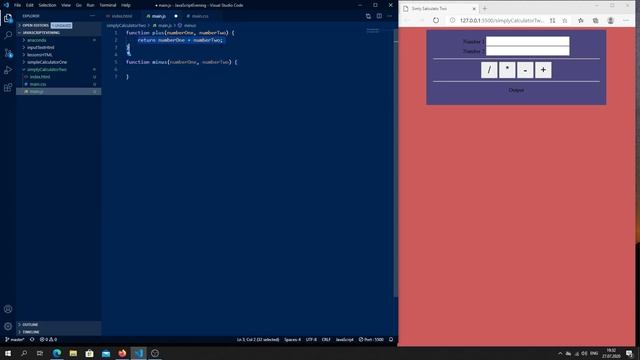
Task: Open the browser favorites list
Action: 580,20
